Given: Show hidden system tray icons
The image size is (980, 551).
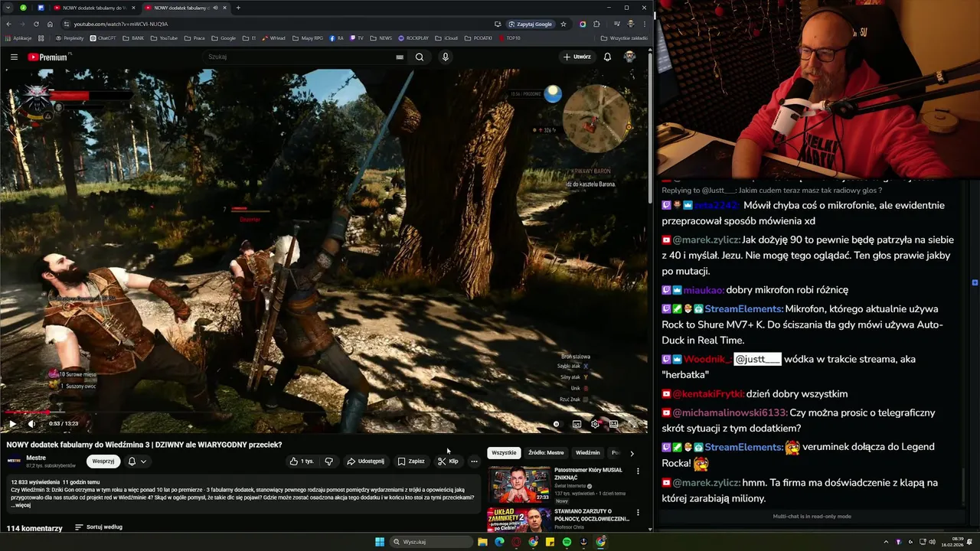Looking at the screenshot, I should (x=886, y=542).
